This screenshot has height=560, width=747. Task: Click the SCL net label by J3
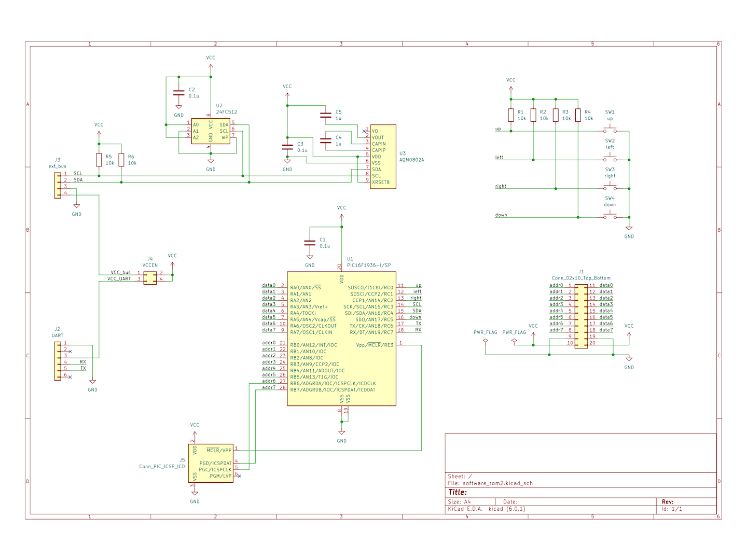78,174
